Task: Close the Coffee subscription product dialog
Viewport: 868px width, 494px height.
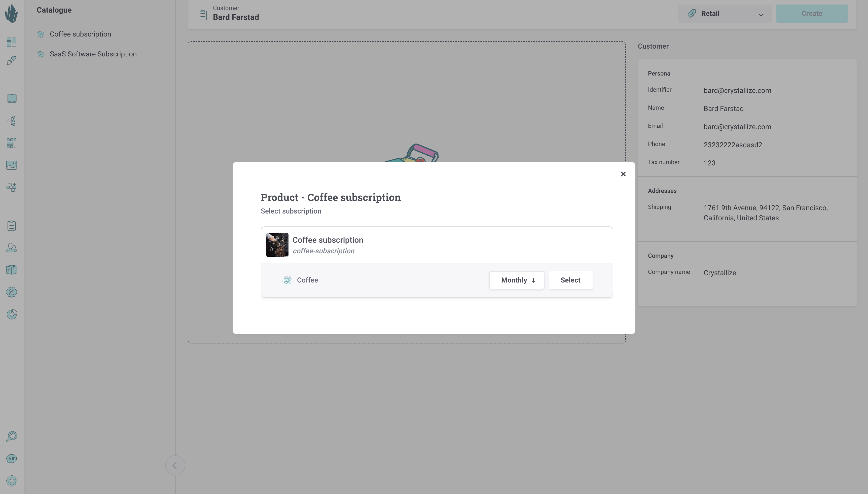Action: [x=623, y=174]
